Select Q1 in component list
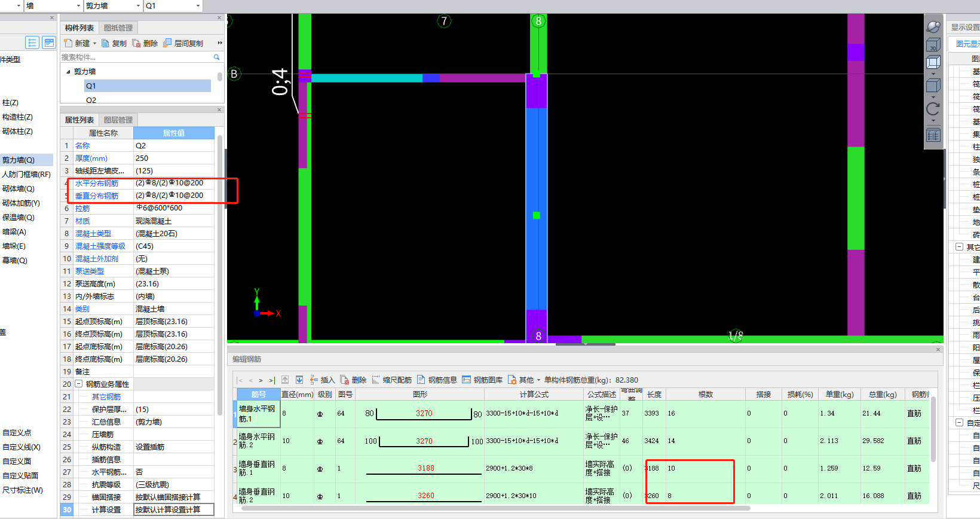The height and width of the screenshot is (519, 980). point(148,86)
